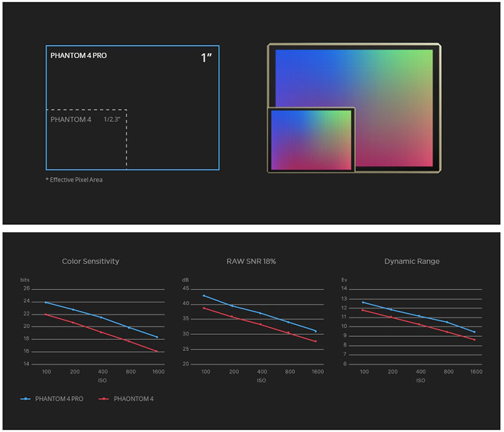Click red ISO 1600 point in Color Sensitivity
Image resolution: width=504 pixels, height=432 pixels.
[157, 351]
